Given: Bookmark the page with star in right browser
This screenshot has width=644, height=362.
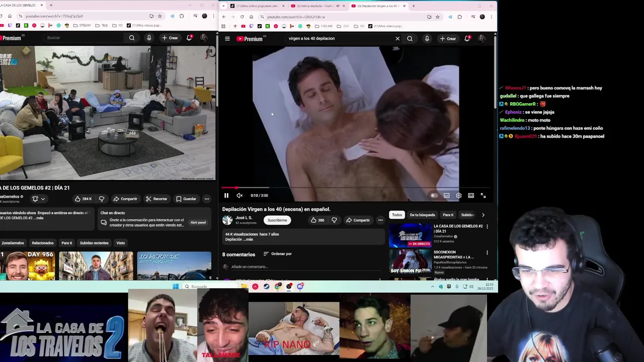Looking at the screenshot, I should pos(437,17).
